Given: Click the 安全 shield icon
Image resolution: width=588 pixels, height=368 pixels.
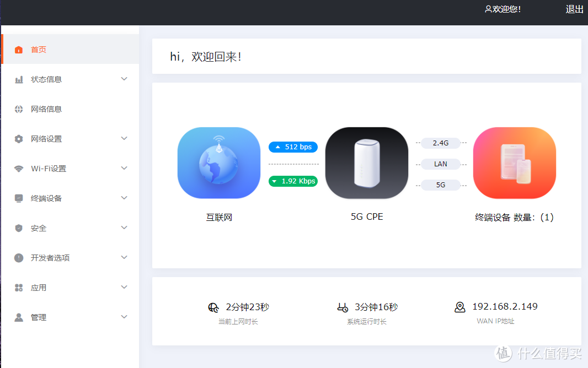Looking at the screenshot, I should (x=19, y=228).
